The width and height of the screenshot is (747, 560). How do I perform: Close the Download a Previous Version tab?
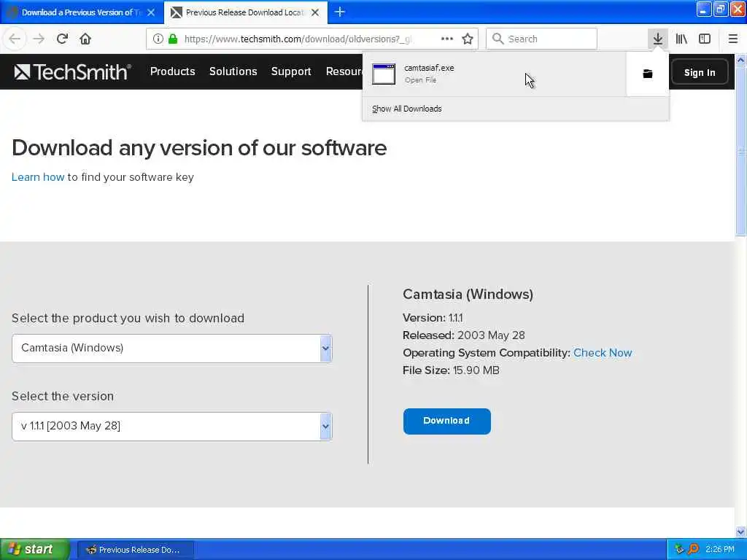point(151,12)
